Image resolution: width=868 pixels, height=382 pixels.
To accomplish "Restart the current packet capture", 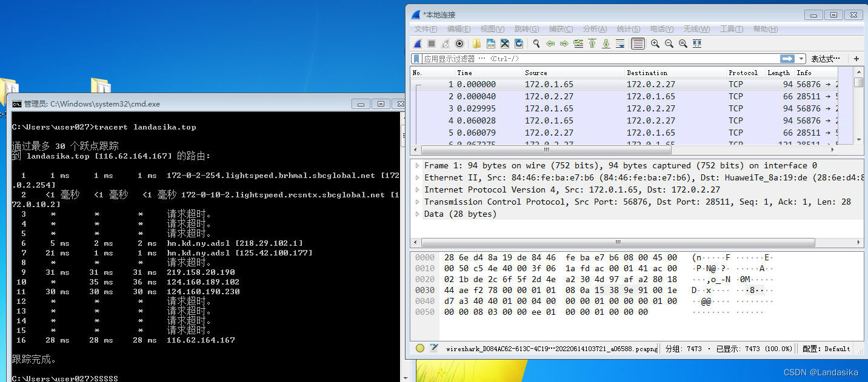I will pyautogui.click(x=446, y=44).
